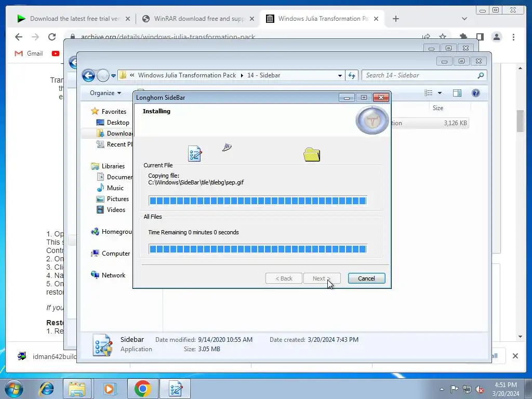The image size is (532, 399).
Task: Change the view with the views icon
Action: pyautogui.click(x=429, y=93)
